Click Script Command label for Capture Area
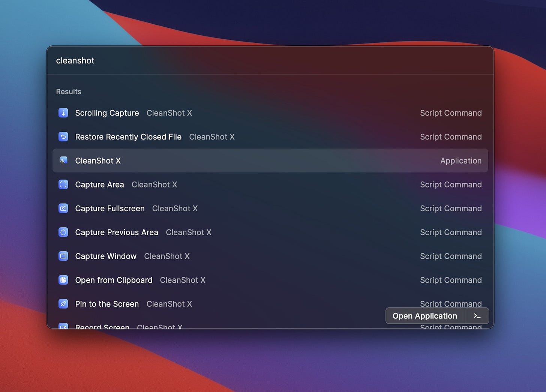Viewport: 546px width, 392px height. [451, 185]
